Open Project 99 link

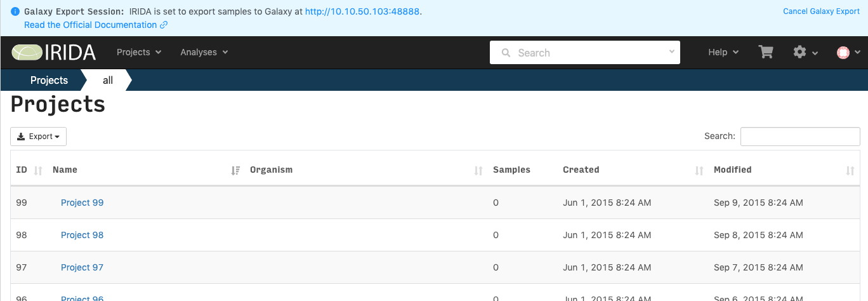pyautogui.click(x=82, y=203)
